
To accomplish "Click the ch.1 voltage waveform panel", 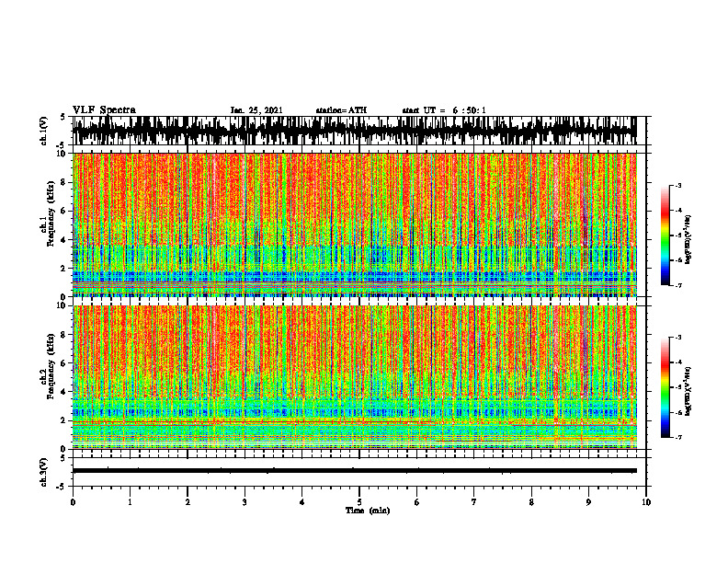I will tap(359, 131).
